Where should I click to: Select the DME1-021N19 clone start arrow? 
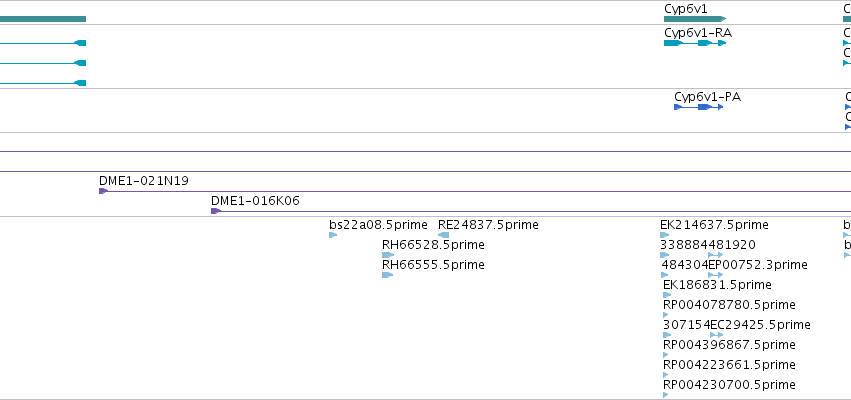coord(103,191)
